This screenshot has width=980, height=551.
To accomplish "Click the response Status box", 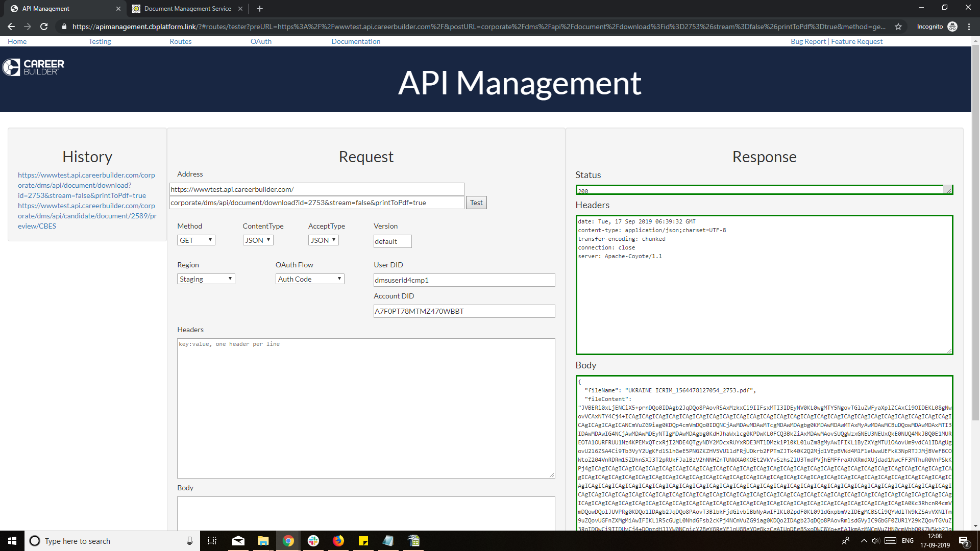I will tap(764, 190).
